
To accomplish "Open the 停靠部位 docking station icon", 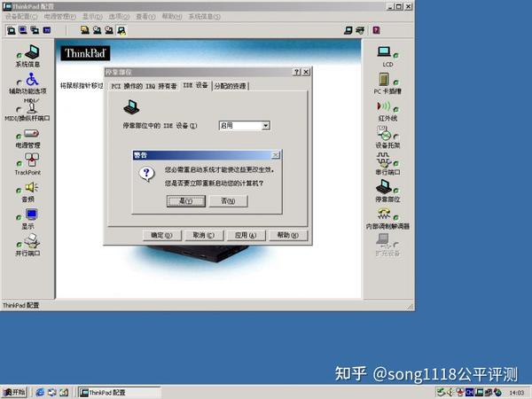I will click(384, 186).
